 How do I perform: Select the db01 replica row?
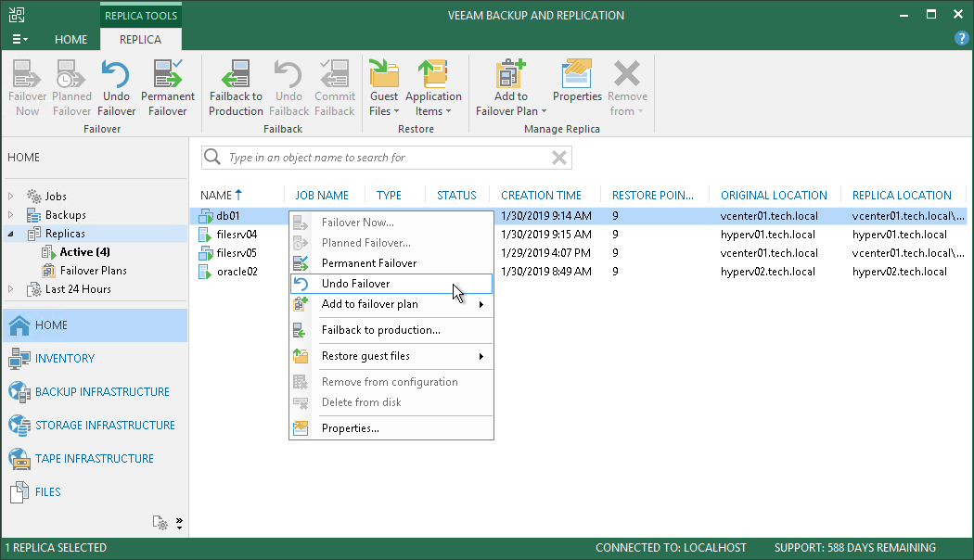pyautogui.click(x=578, y=216)
